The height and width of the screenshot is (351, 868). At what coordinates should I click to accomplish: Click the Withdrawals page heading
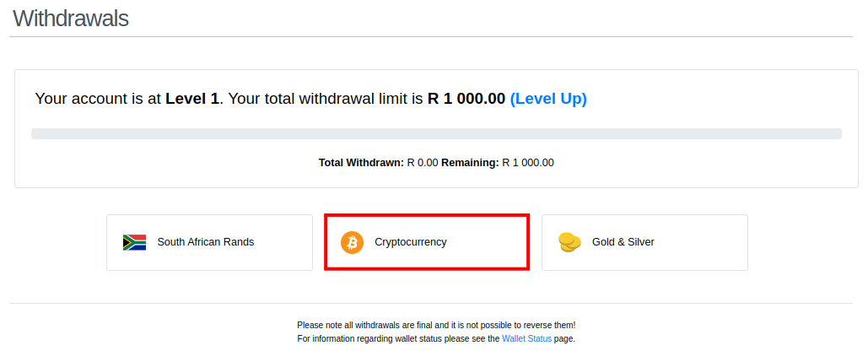71,19
